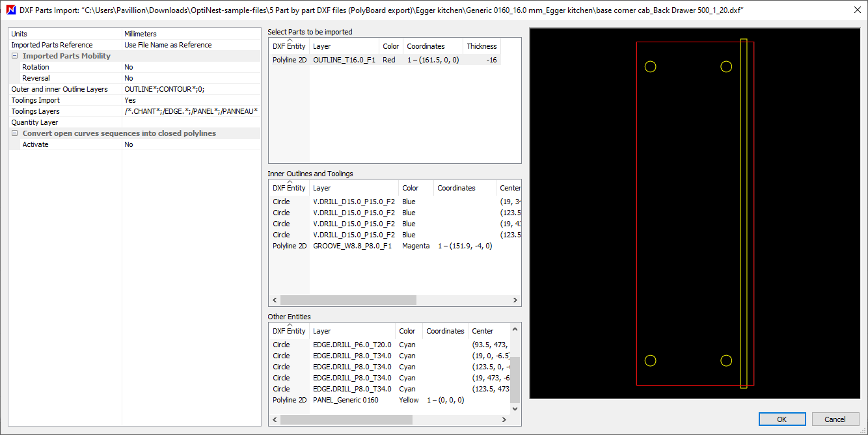Change the Toolings Import value Yes
This screenshot has width=868, height=435.
tap(191, 100)
